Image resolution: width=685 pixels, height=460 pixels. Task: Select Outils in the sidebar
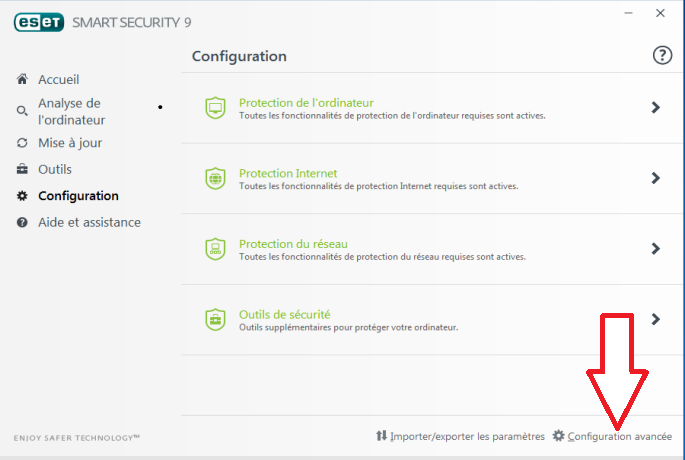[55, 169]
